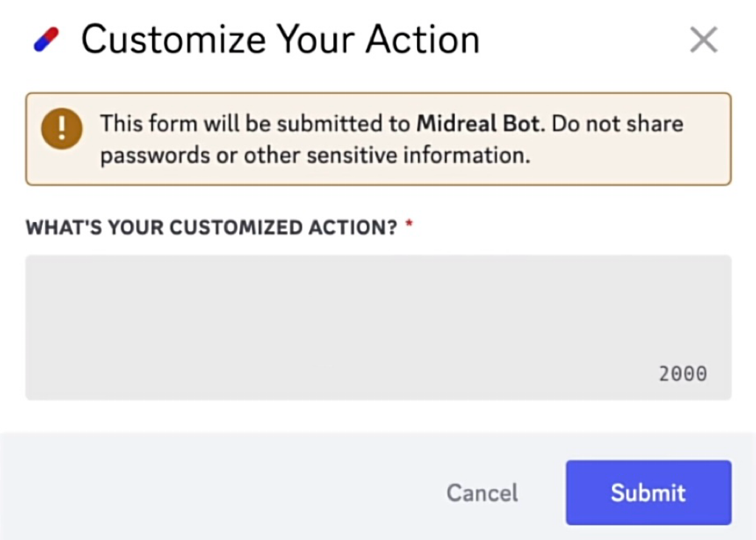Click empty space below the action textarea
Screen dimensions: 756x540
[x=379, y=416]
